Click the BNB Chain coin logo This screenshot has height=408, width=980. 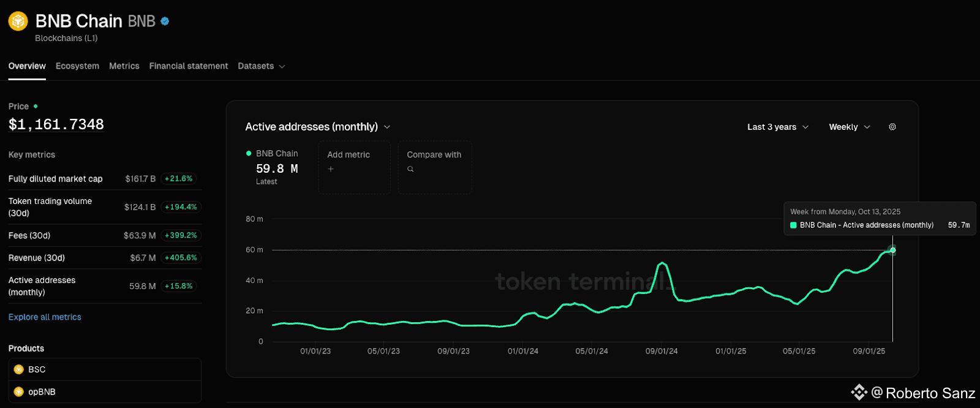click(x=18, y=21)
